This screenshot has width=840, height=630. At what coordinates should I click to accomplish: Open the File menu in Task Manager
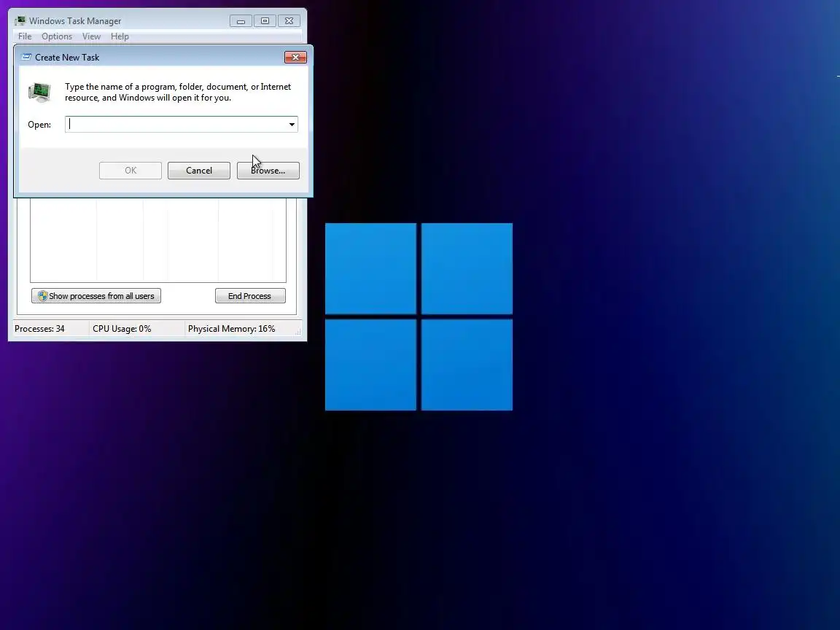[x=25, y=36]
